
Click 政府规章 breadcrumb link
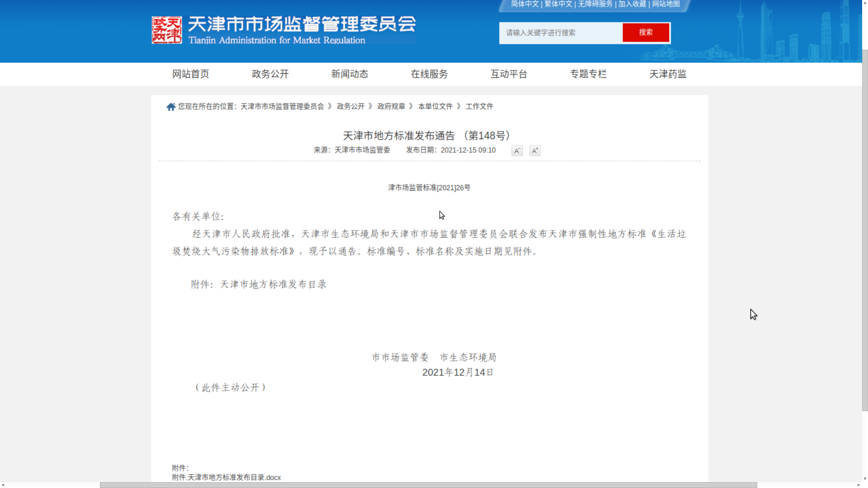pyautogui.click(x=391, y=107)
